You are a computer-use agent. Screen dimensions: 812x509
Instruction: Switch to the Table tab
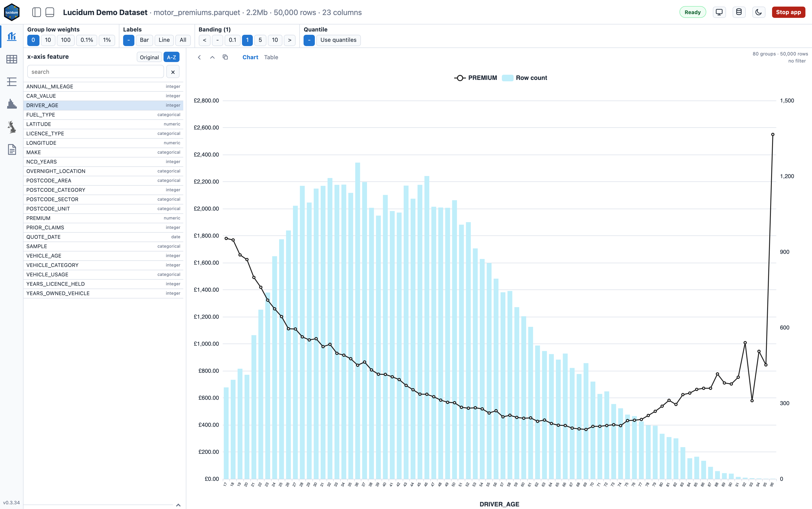coord(271,57)
